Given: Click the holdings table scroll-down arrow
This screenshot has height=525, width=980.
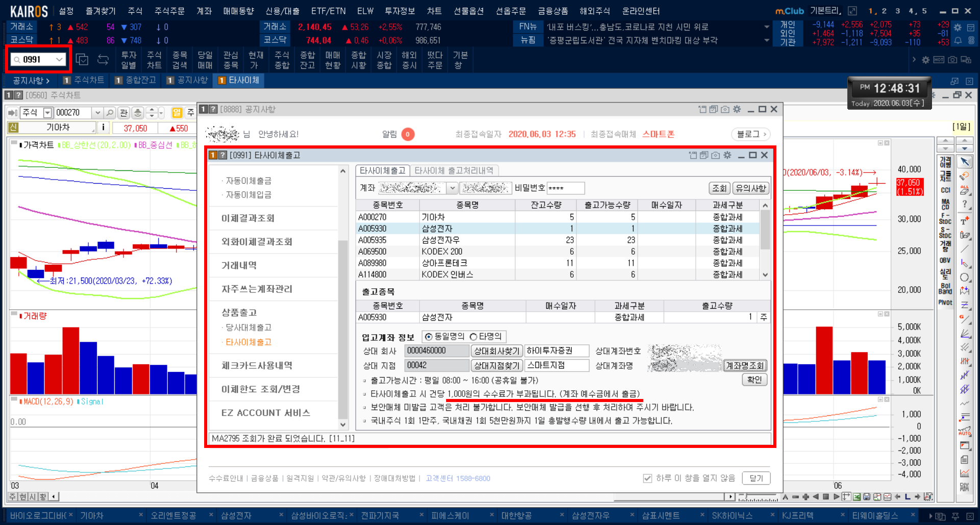Looking at the screenshot, I should [x=765, y=274].
